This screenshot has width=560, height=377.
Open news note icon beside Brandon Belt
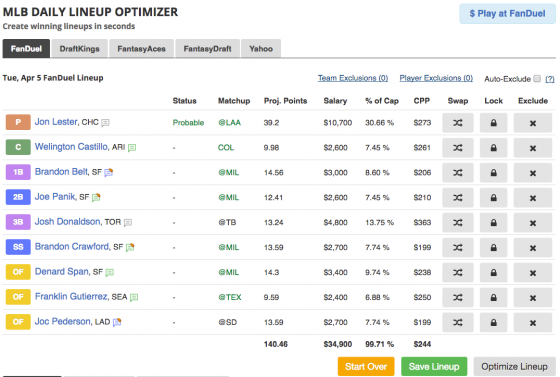[109, 172]
